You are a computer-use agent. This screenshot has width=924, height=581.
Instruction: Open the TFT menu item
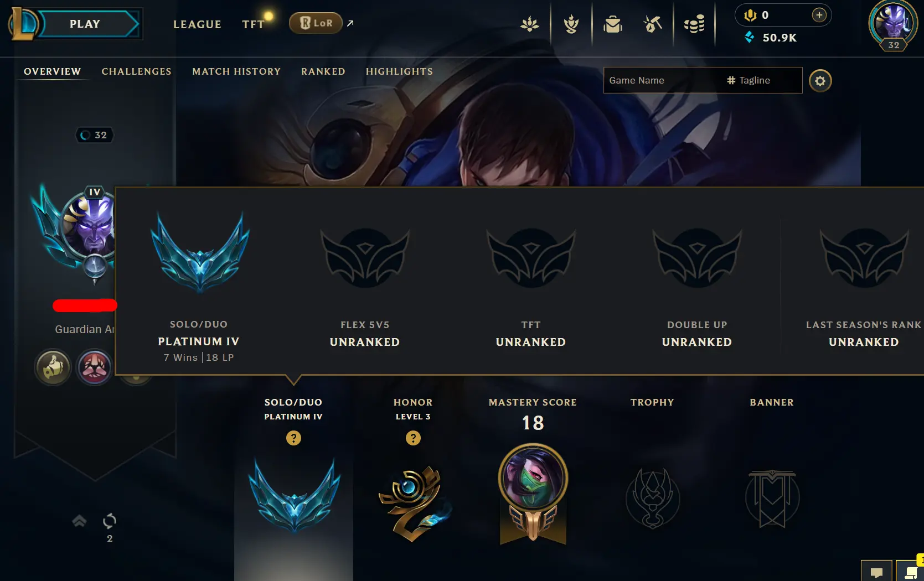254,24
